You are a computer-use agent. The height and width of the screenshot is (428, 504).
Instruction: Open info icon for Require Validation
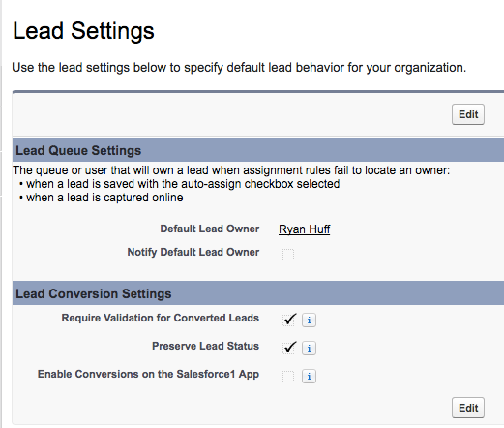309,321
